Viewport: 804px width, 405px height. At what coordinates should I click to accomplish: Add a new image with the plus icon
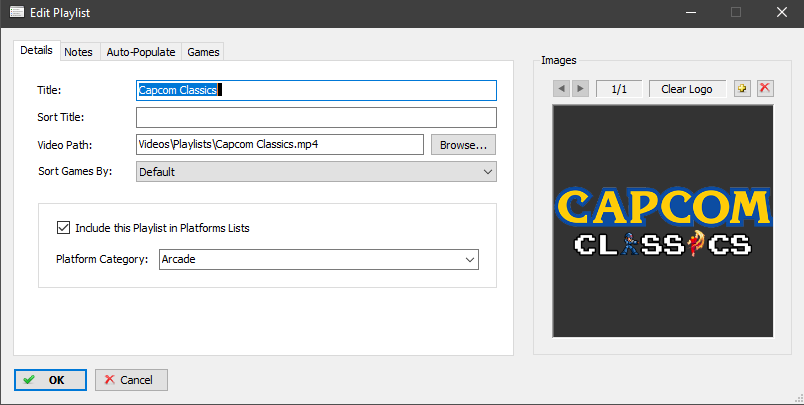pyautogui.click(x=742, y=89)
